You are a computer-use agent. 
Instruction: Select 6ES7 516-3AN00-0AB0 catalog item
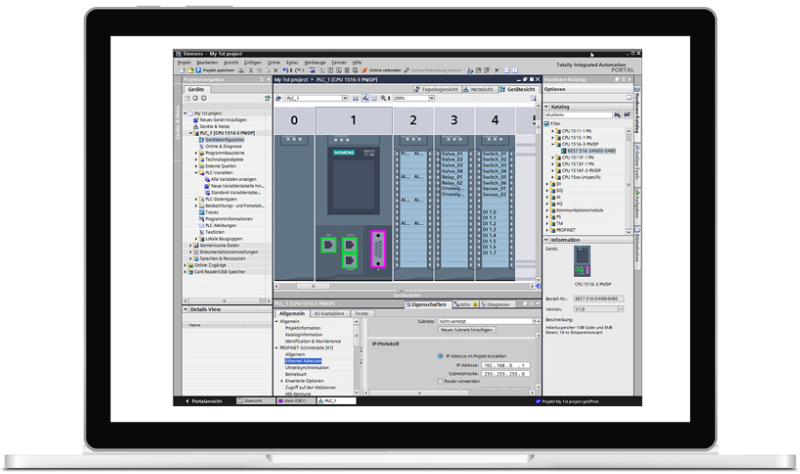pyautogui.click(x=591, y=151)
